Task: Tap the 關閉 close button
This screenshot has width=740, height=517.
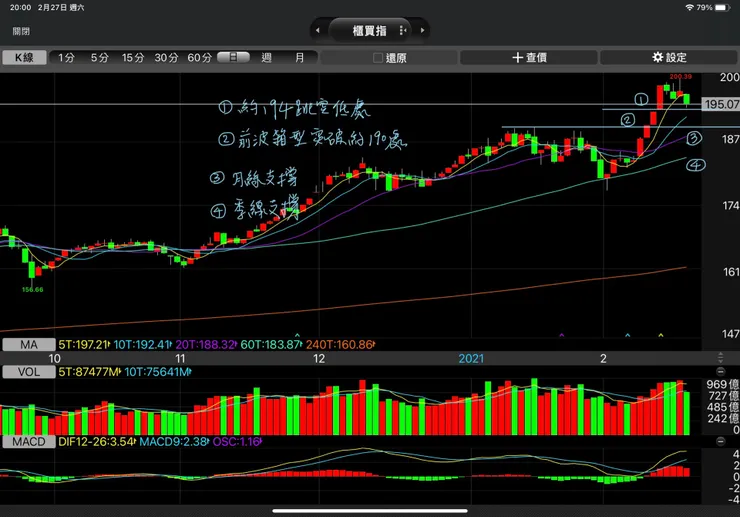Action: 21,31
